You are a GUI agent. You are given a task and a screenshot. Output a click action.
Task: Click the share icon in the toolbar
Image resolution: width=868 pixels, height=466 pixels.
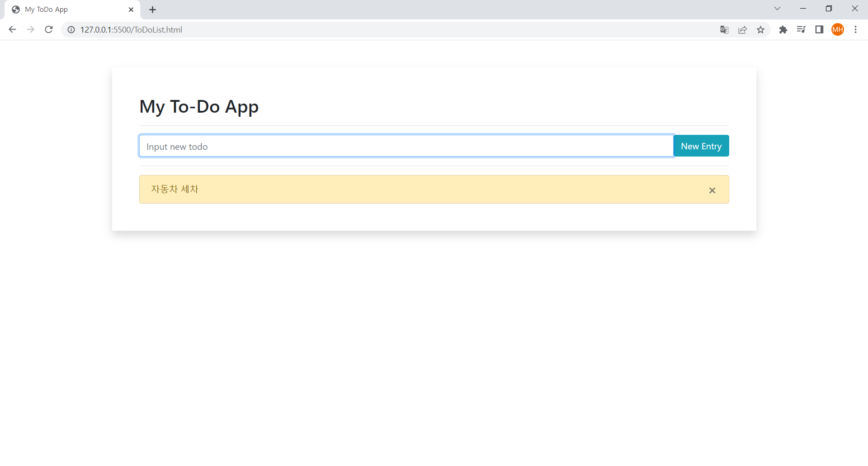743,29
